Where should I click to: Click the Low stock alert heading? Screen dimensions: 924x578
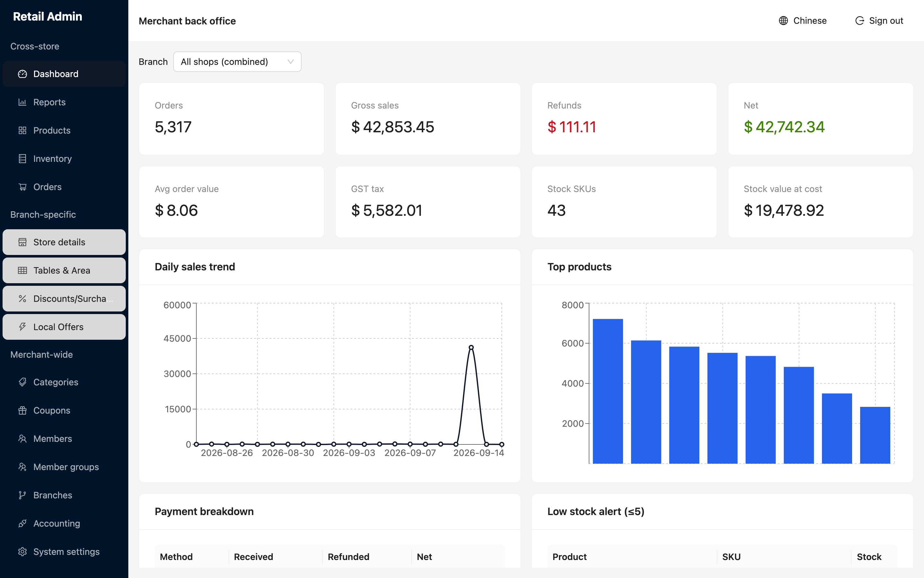pos(596,512)
